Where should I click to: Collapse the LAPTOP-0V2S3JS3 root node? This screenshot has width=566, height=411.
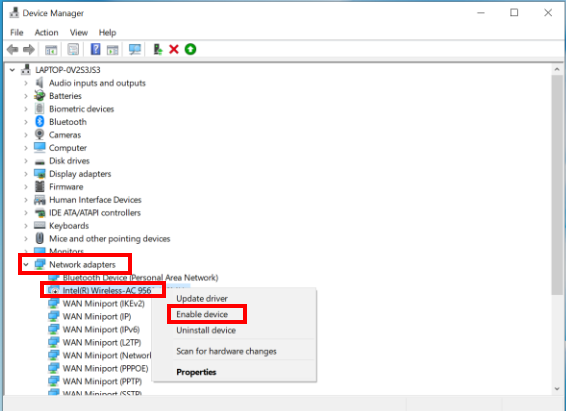pos(12,70)
